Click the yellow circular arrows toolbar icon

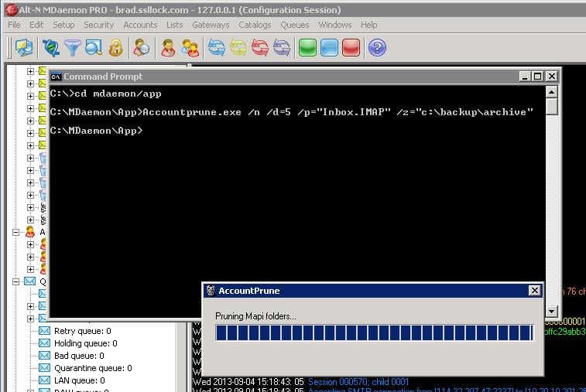coord(238,48)
